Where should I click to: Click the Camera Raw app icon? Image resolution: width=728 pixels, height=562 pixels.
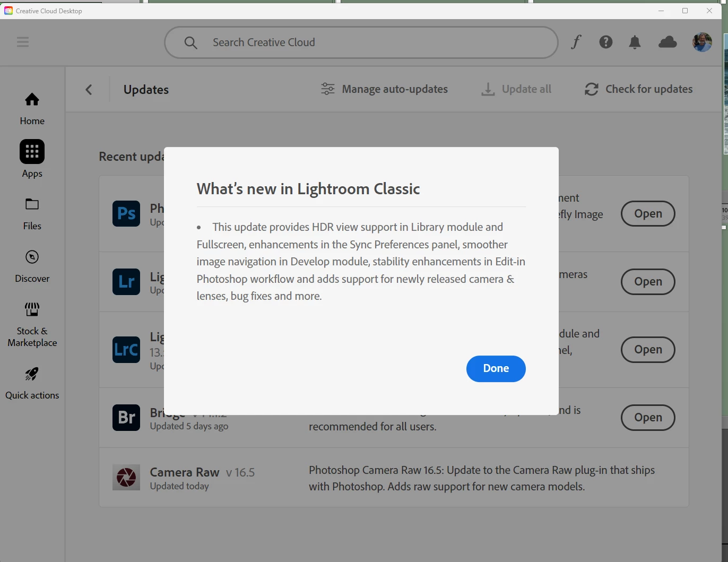click(x=126, y=477)
